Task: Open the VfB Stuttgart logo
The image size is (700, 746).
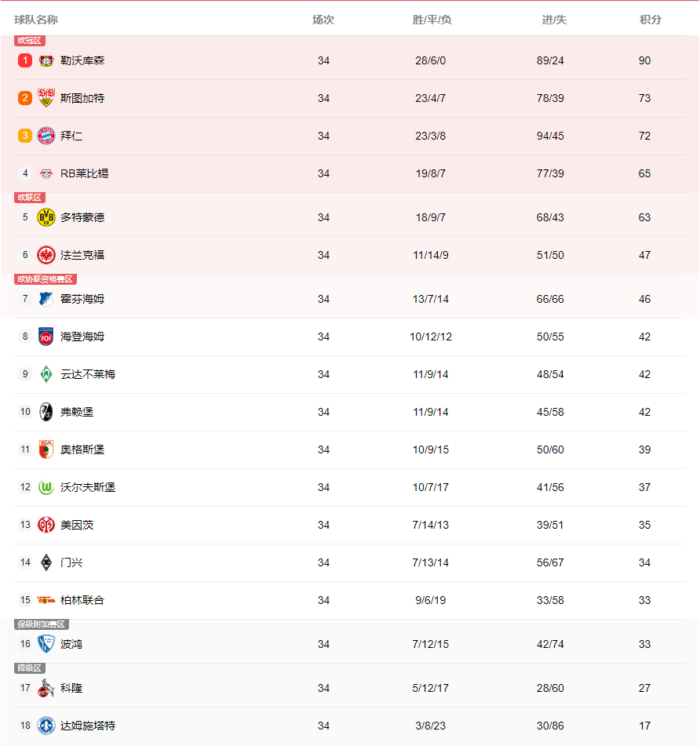Action: (46, 98)
